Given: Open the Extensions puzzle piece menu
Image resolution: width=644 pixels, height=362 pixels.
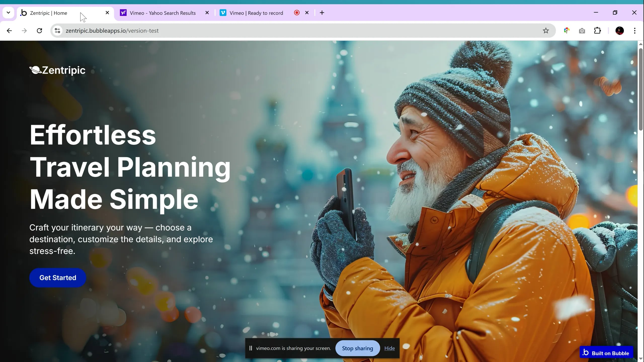Looking at the screenshot, I should (597, 31).
